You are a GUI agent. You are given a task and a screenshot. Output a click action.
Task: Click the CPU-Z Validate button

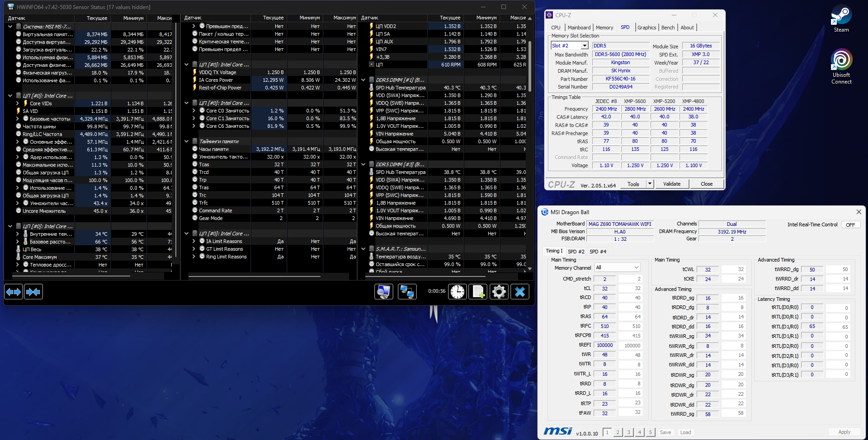pyautogui.click(x=672, y=184)
